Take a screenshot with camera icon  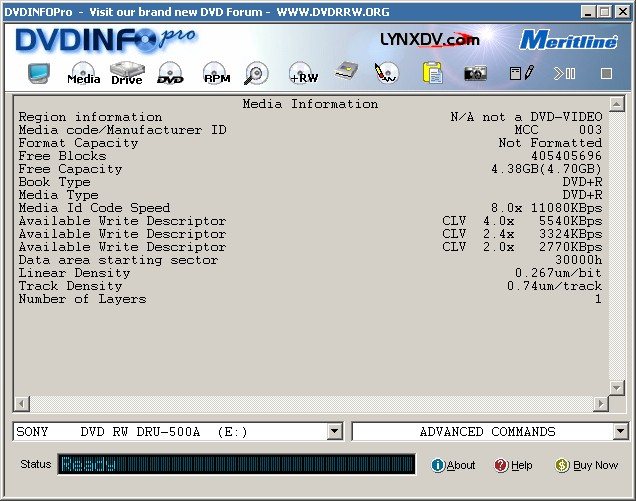(475, 73)
